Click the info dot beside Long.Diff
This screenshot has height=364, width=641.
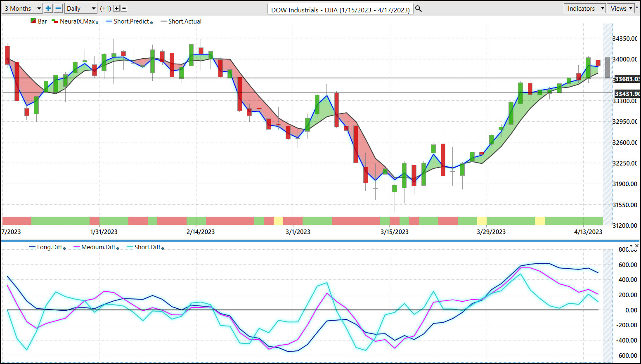coord(64,248)
